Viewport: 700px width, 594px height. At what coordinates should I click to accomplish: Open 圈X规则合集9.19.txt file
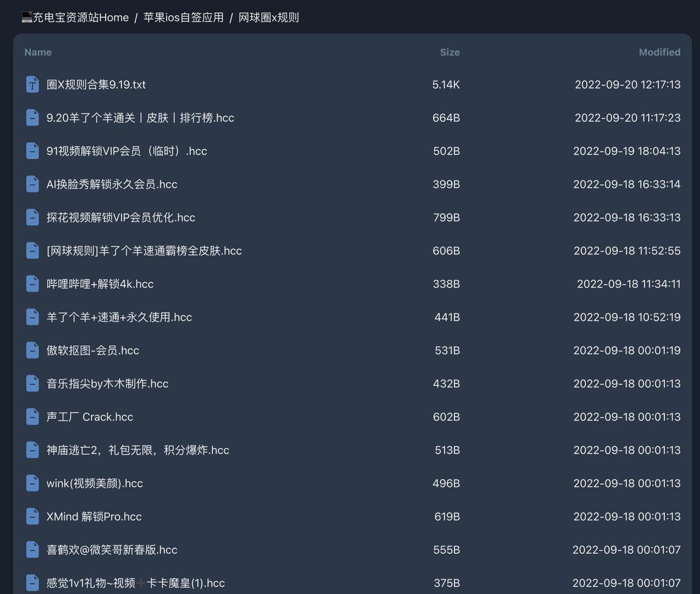pos(96,85)
